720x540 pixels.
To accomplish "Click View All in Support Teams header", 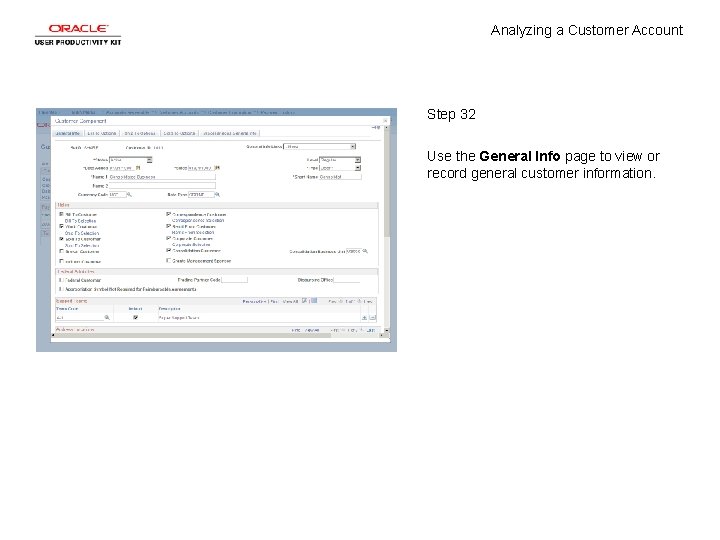I will 290,302.
